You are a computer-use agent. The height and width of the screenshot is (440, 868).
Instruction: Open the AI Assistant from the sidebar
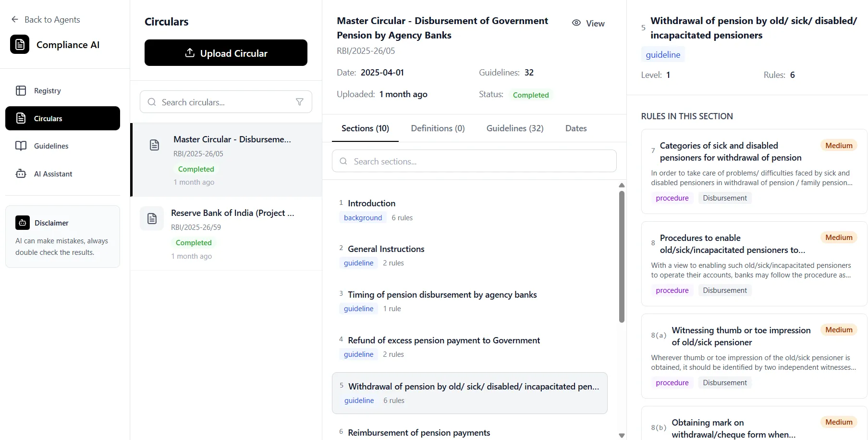pos(53,174)
